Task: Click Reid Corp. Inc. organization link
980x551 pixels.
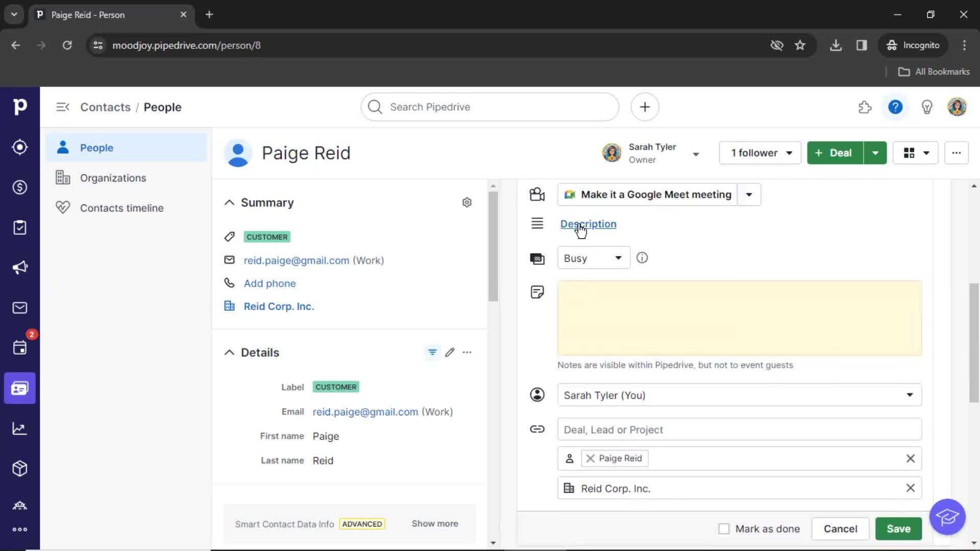Action: (278, 306)
